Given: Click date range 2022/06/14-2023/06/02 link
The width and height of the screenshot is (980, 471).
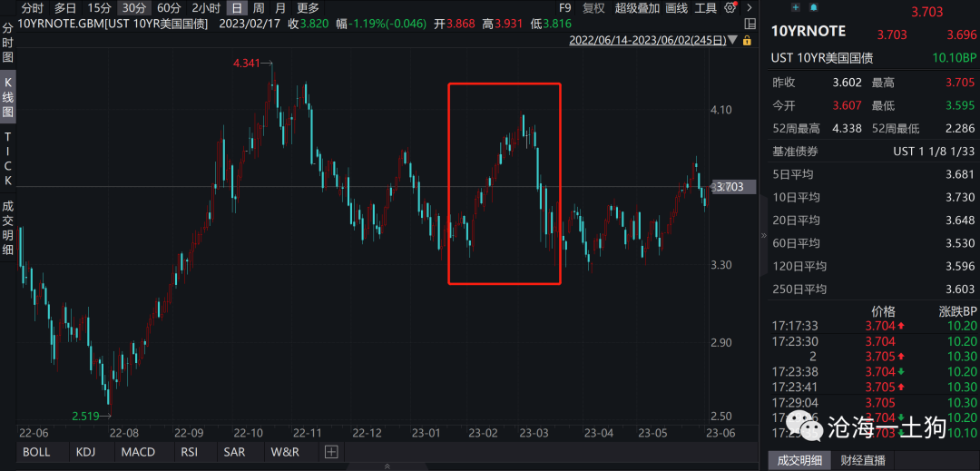Looking at the screenshot, I should 646,41.
